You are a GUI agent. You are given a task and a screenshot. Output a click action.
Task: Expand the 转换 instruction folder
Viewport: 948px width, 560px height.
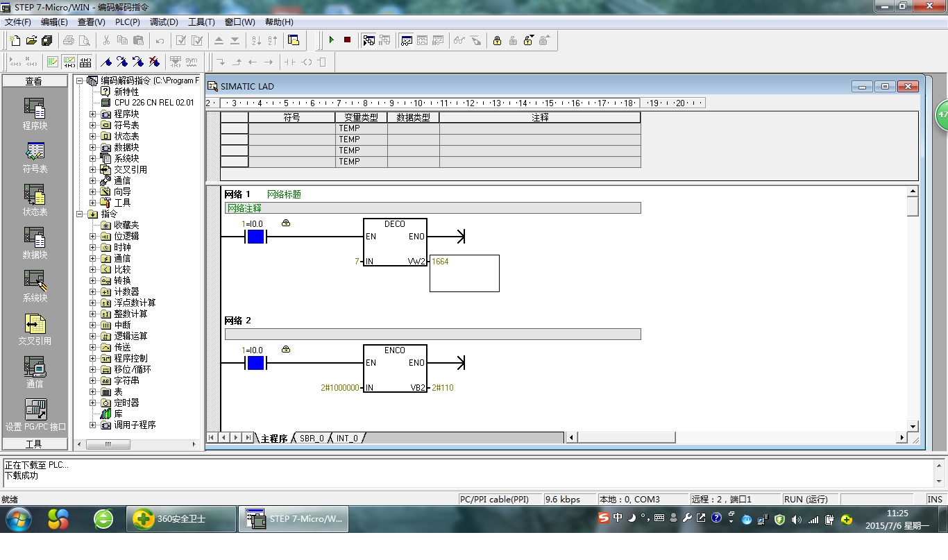93,280
